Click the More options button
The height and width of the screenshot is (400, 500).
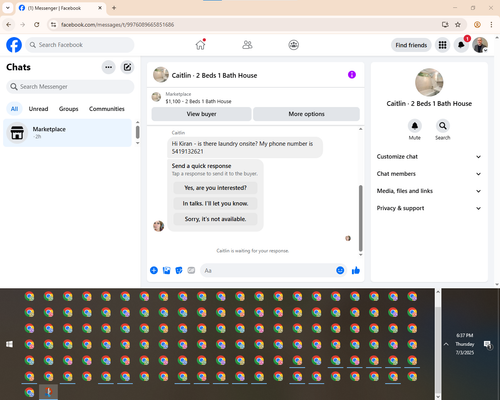click(x=306, y=114)
